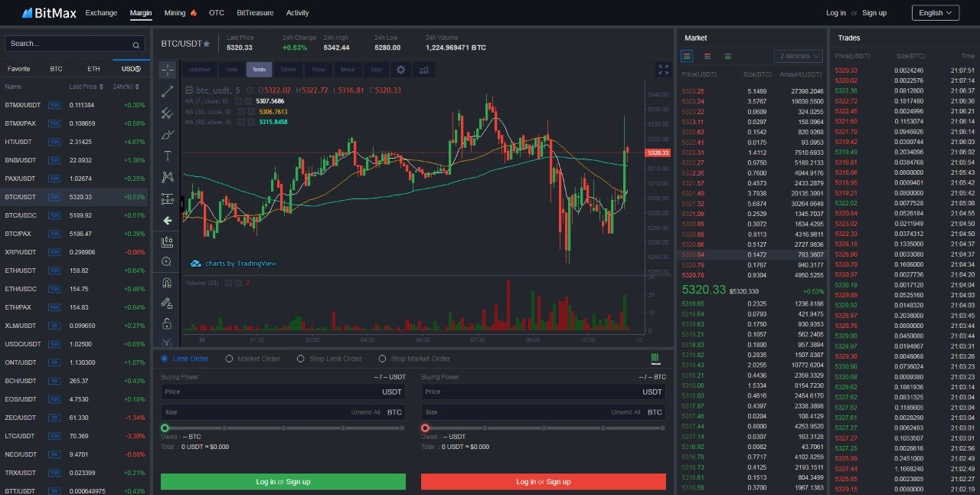
Task: Click the red sell amount slider handle
Action: point(425,428)
